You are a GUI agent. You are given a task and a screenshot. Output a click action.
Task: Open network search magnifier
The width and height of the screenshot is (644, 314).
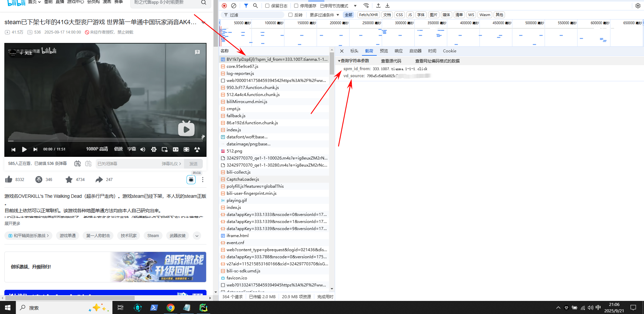256,6
